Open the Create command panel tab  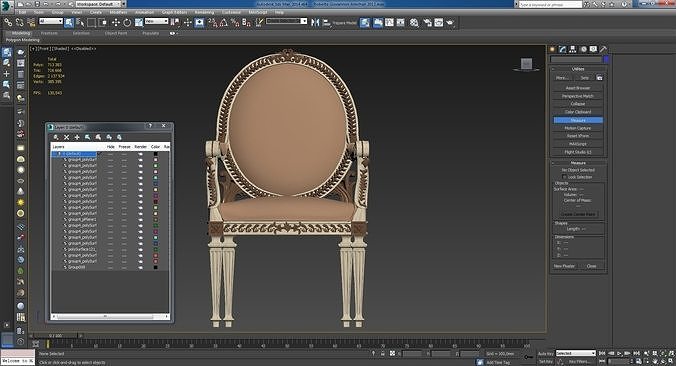point(552,49)
